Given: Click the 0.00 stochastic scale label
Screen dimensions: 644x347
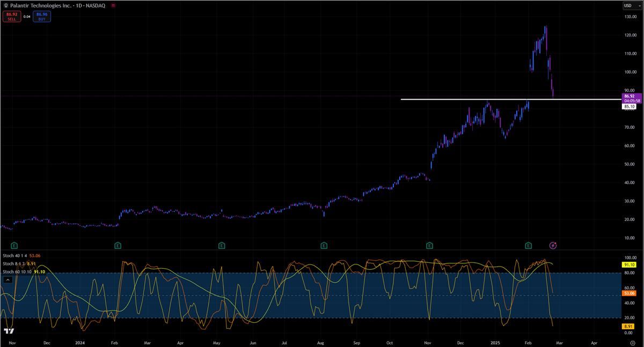Looking at the screenshot, I should (x=628, y=334).
